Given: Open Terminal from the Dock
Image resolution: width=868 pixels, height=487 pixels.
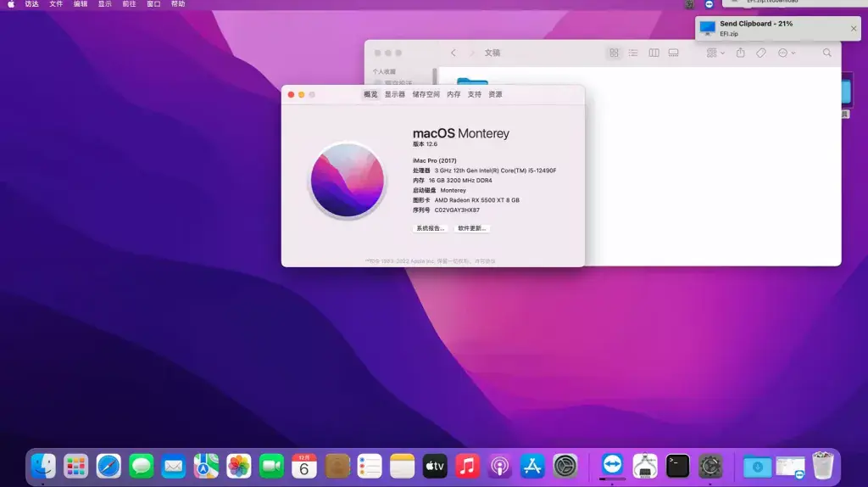Looking at the screenshot, I should [677, 466].
